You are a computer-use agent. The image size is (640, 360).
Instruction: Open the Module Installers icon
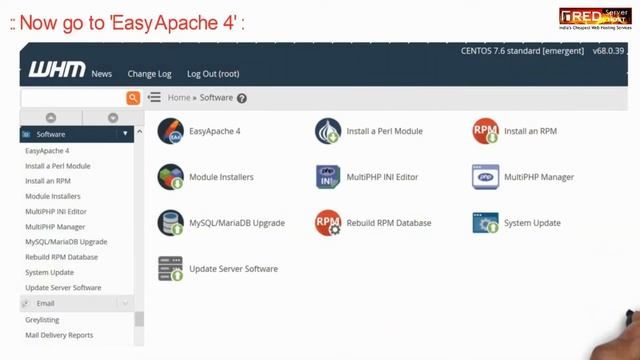171,177
